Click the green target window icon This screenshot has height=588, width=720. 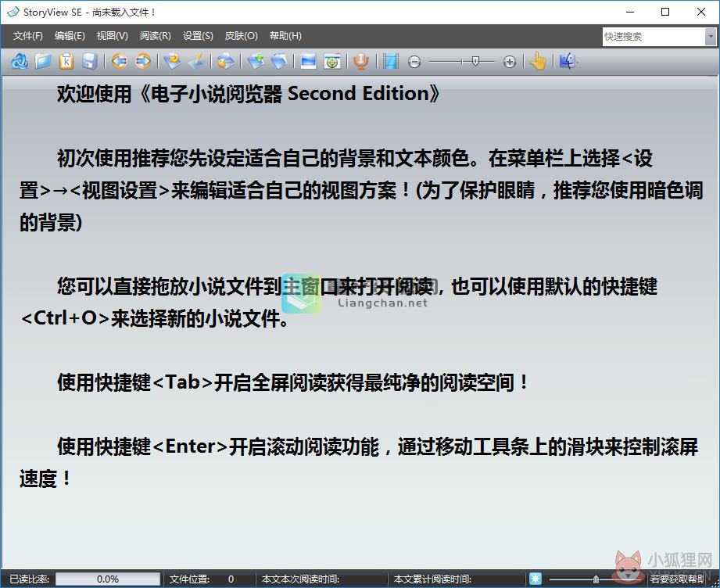pos(332,61)
